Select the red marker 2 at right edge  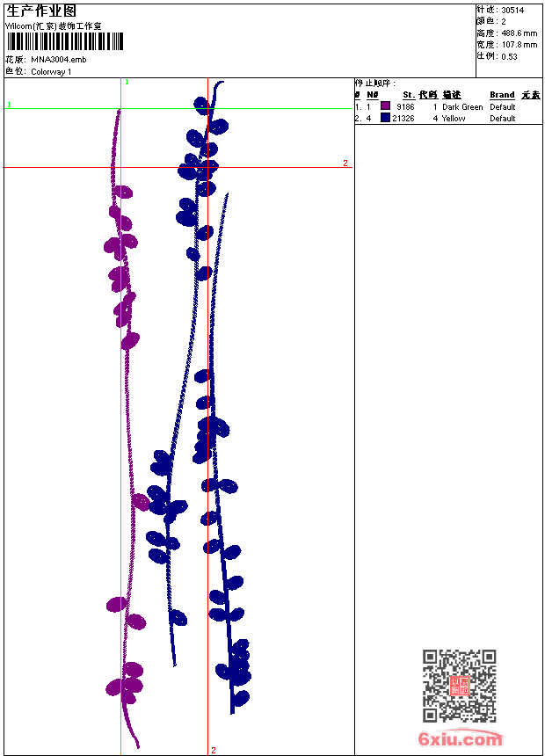[x=345, y=163]
